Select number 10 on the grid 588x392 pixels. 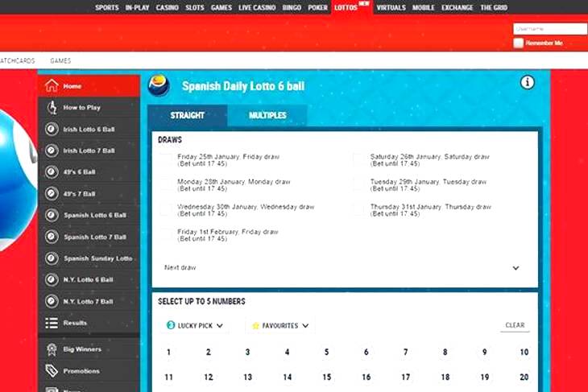(x=524, y=352)
